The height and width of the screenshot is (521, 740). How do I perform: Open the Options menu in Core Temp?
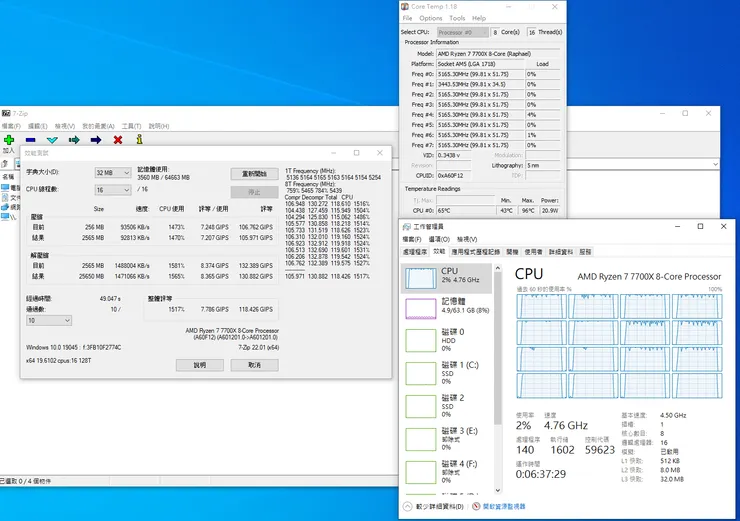click(431, 18)
